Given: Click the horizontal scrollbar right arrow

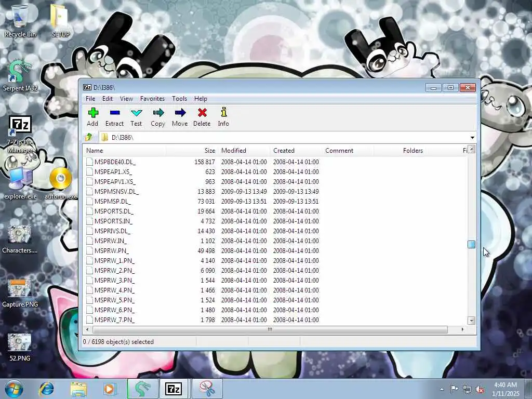Looking at the screenshot, I should click(x=462, y=329).
